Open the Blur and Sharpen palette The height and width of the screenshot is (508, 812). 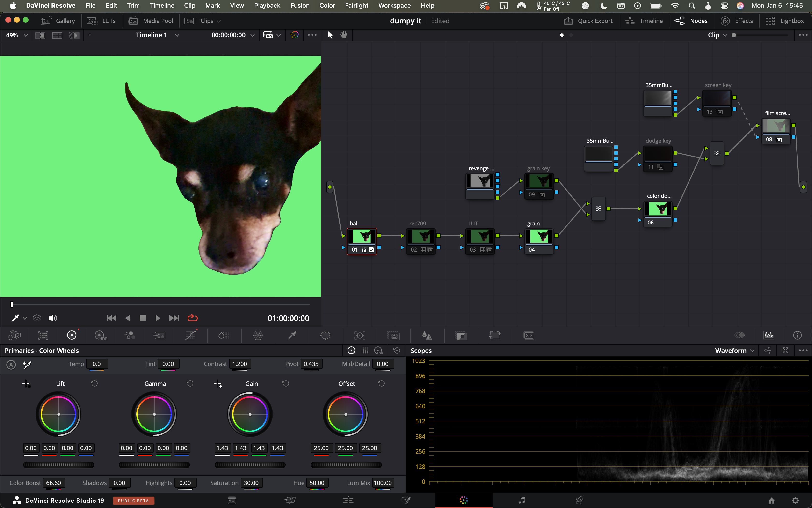pyautogui.click(x=427, y=335)
